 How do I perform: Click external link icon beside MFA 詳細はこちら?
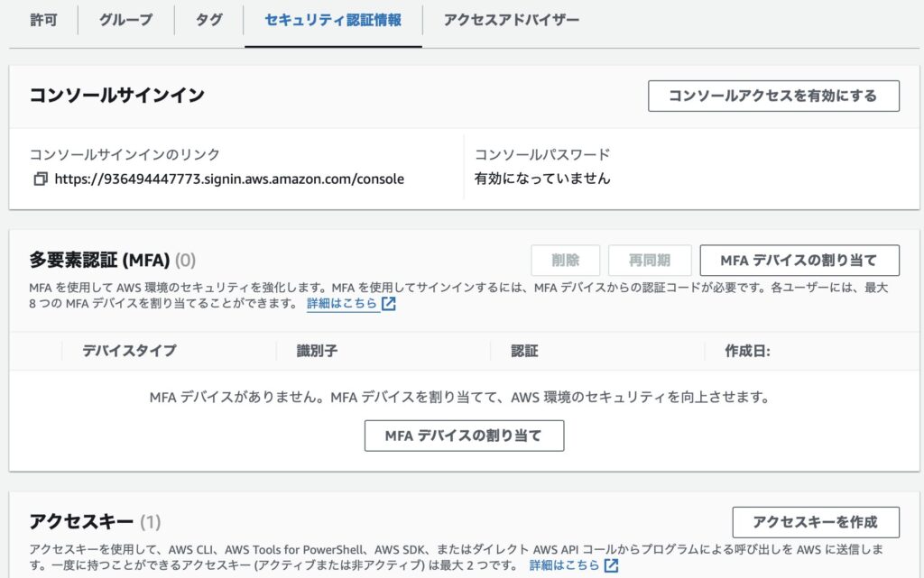389,304
